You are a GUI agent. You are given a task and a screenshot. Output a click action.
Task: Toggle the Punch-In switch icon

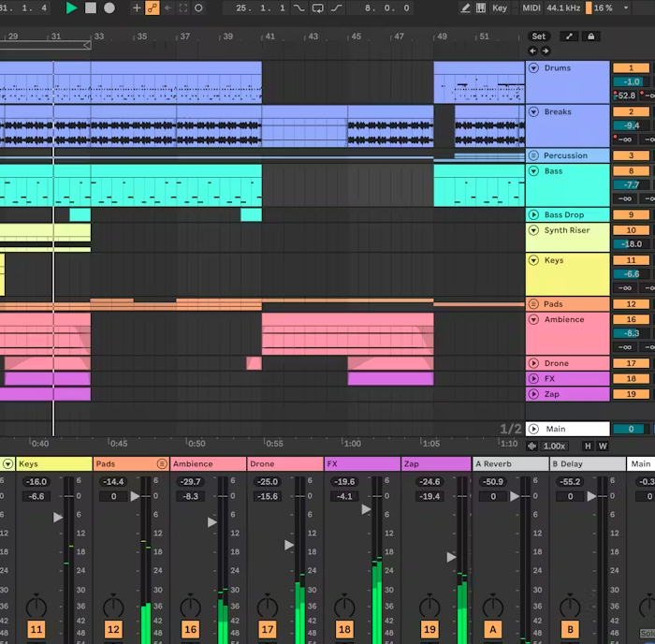(299, 7)
